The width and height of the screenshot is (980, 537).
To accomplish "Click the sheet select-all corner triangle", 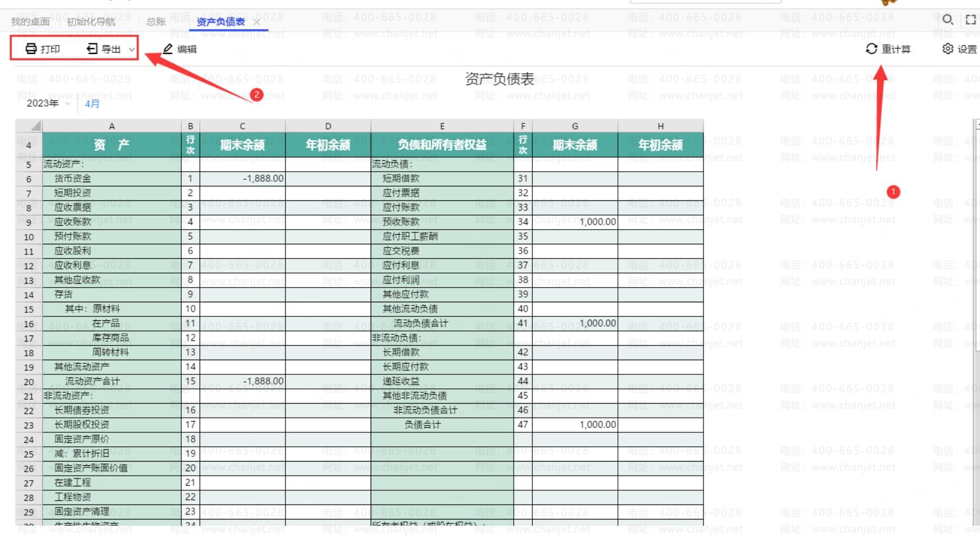I will (29, 126).
